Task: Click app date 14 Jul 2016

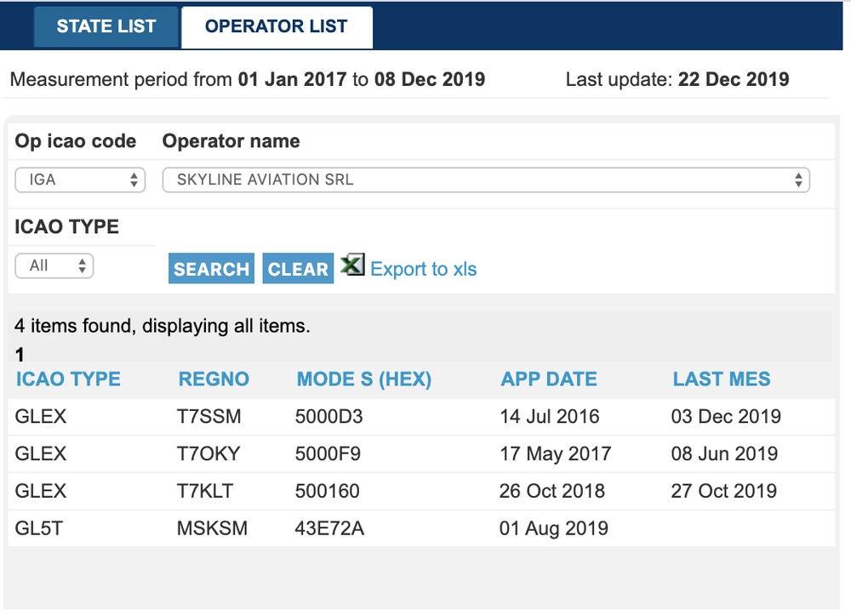Action: (x=549, y=416)
